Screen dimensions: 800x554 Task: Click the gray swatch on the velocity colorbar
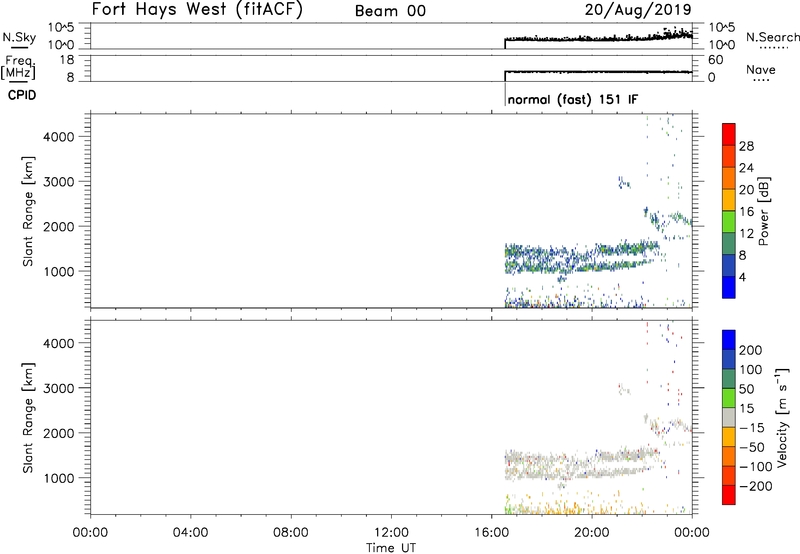pyautogui.click(x=729, y=417)
